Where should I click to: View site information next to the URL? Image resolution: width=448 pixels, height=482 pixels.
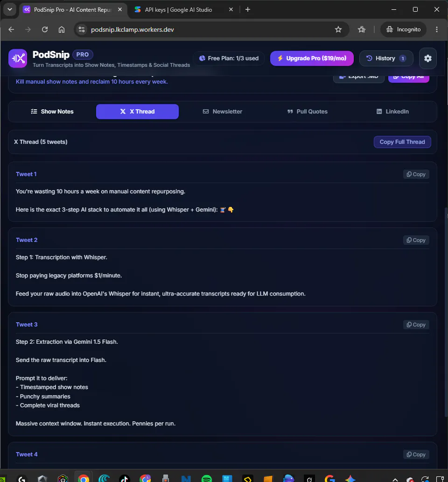pyautogui.click(x=82, y=29)
